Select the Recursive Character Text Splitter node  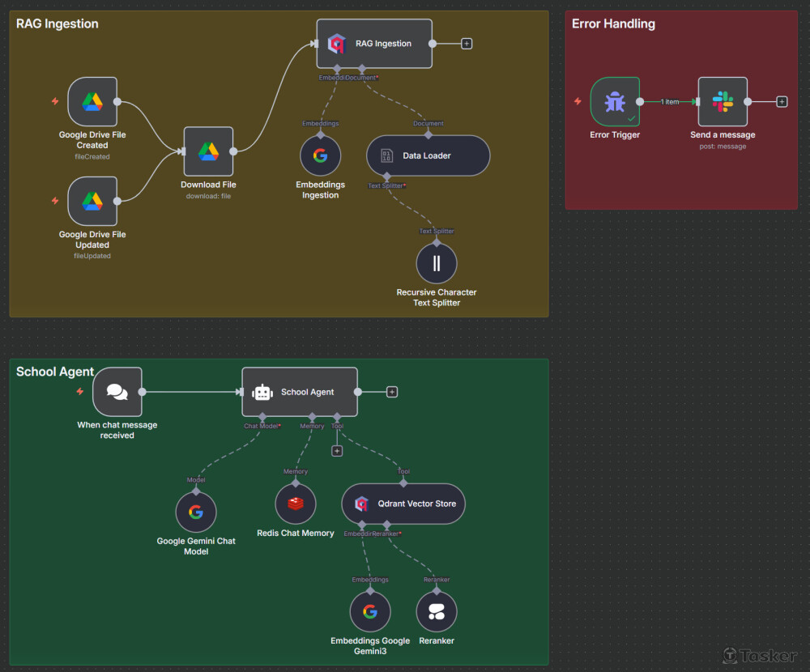[x=437, y=263]
